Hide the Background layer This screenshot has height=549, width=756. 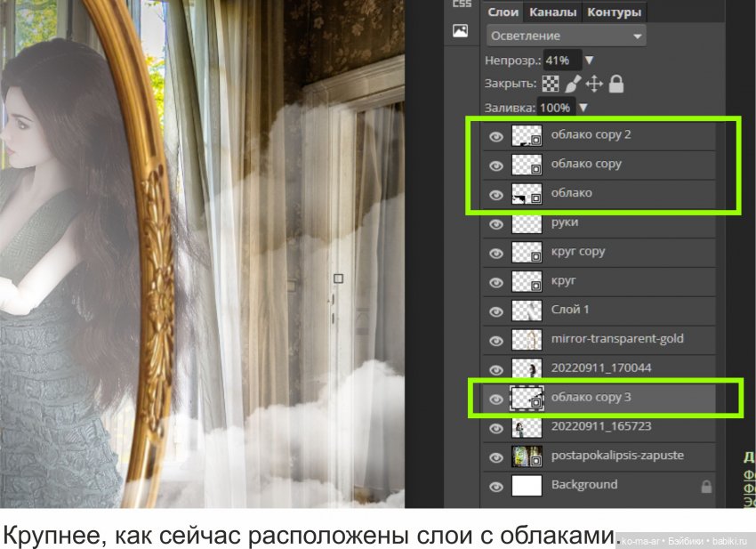[496, 485]
